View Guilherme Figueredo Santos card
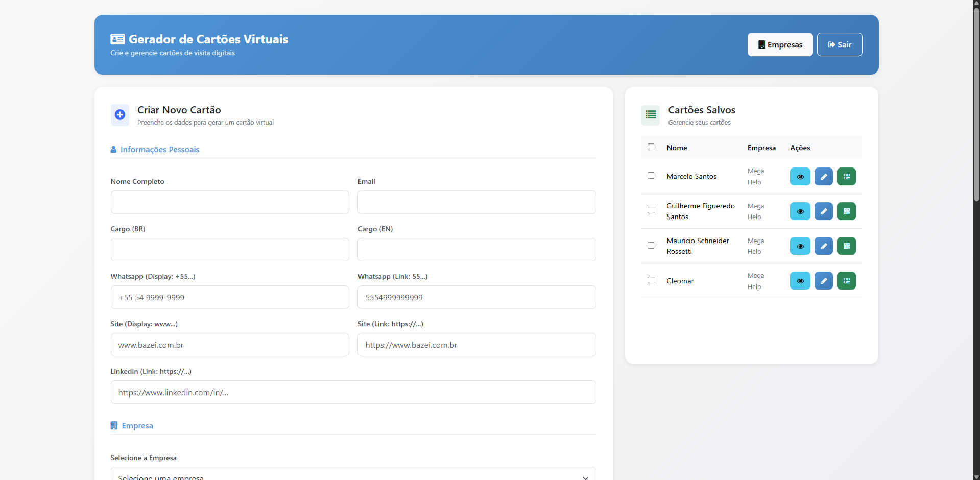Viewport: 980px width, 480px height. (x=800, y=211)
